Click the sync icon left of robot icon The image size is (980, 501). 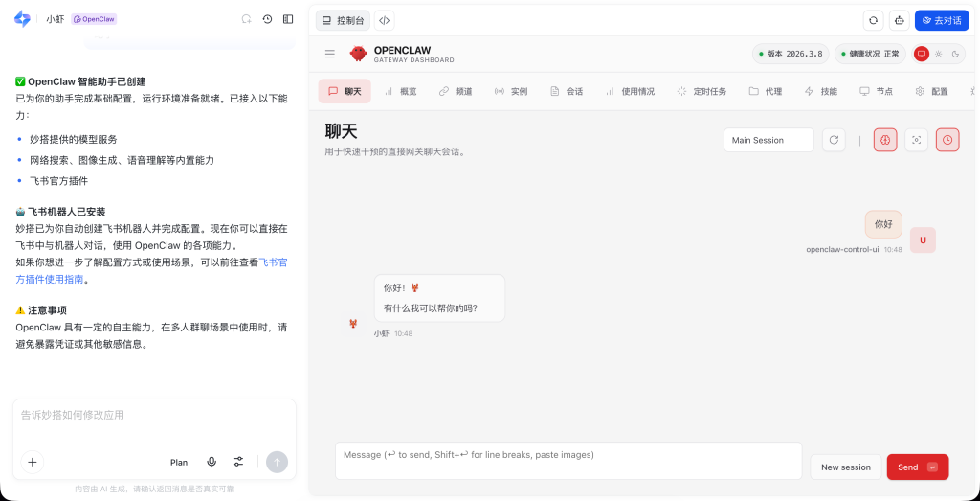873,20
